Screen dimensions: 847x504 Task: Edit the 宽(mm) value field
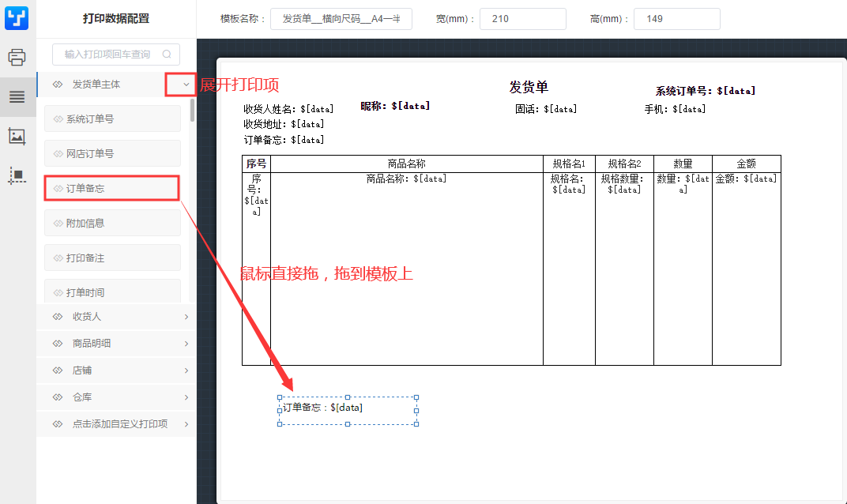522,19
